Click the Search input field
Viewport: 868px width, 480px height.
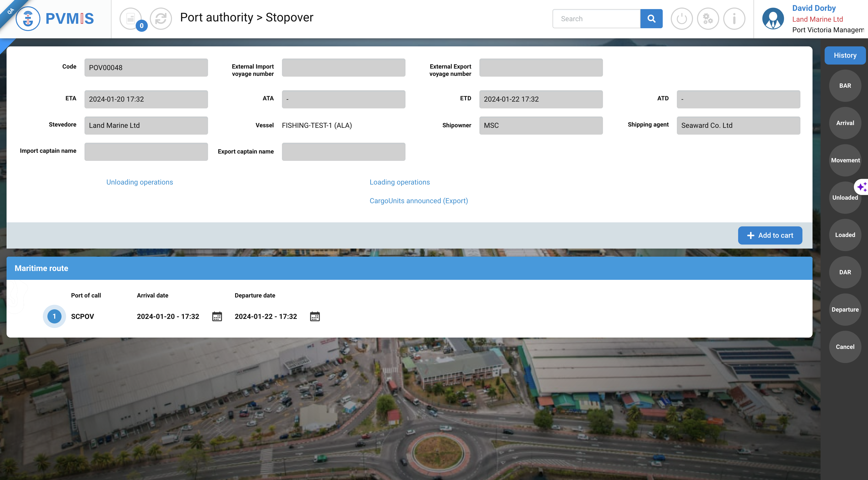[596, 19]
